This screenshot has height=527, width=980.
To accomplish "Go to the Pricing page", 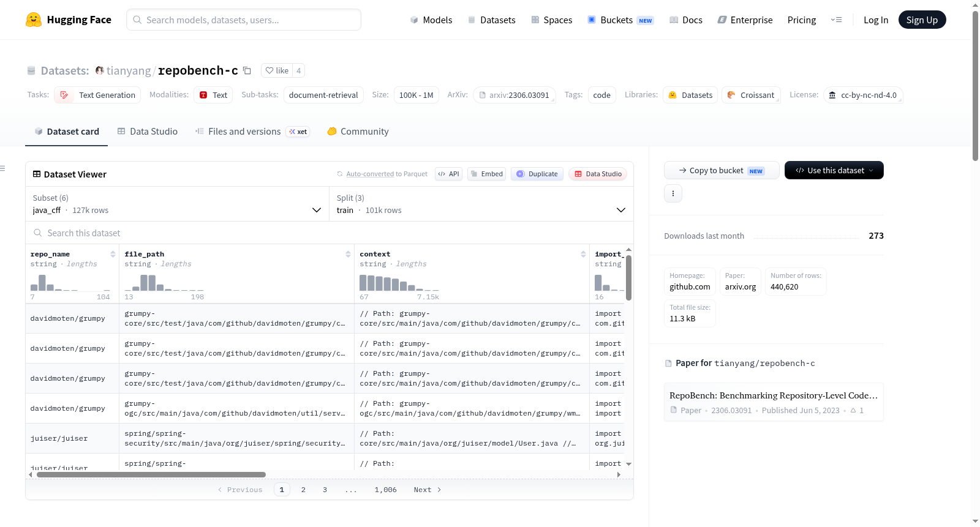I will pos(802,20).
